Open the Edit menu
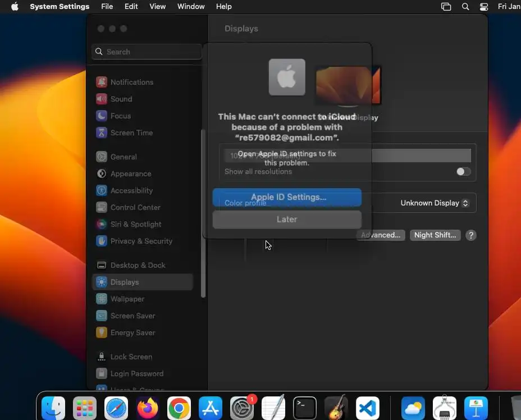Image resolution: width=521 pixels, height=420 pixels. coord(131,6)
